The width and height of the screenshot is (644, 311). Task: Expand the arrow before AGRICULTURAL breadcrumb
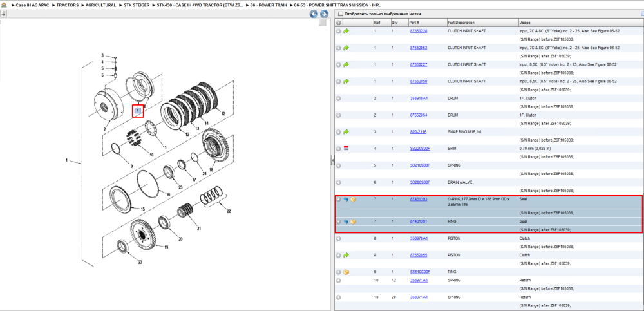tap(82, 5)
